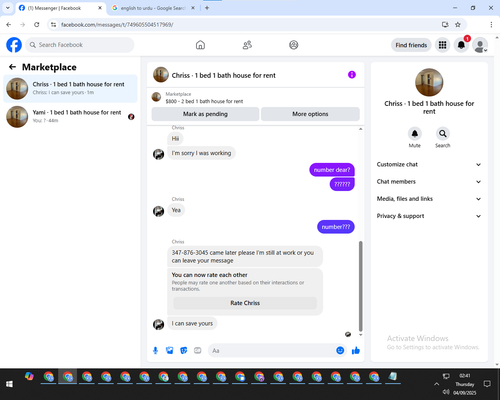
Task: Click the purple conversation info icon
Action: 352,75
